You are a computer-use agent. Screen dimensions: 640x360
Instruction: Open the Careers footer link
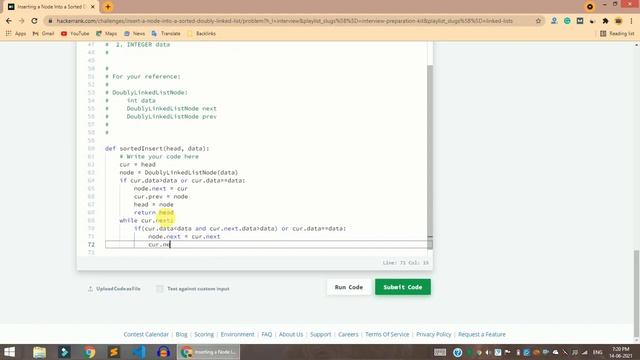(x=348, y=334)
